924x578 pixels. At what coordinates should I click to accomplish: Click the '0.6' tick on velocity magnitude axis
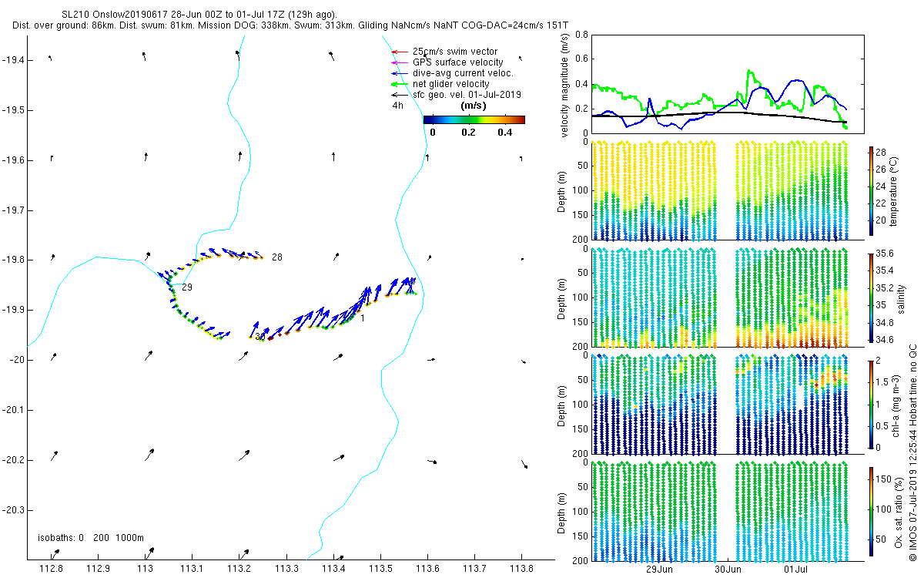click(581, 59)
